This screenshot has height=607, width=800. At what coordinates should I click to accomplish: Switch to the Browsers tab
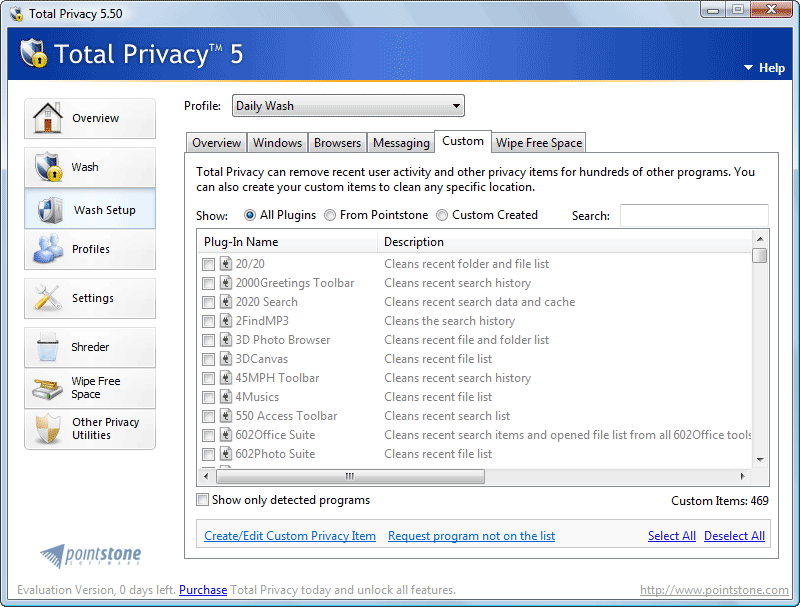(337, 142)
